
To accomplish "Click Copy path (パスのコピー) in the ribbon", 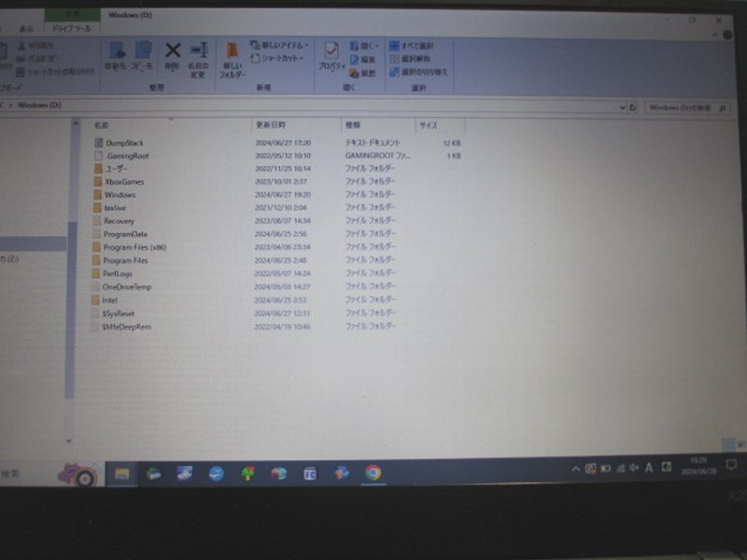I will click(37, 59).
